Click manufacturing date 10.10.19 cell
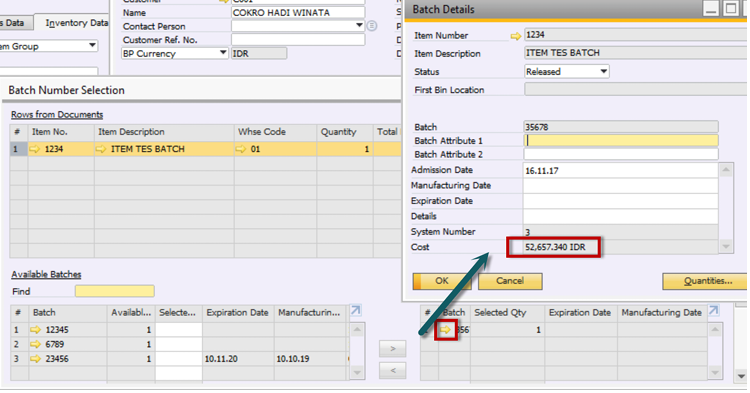 point(310,359)
